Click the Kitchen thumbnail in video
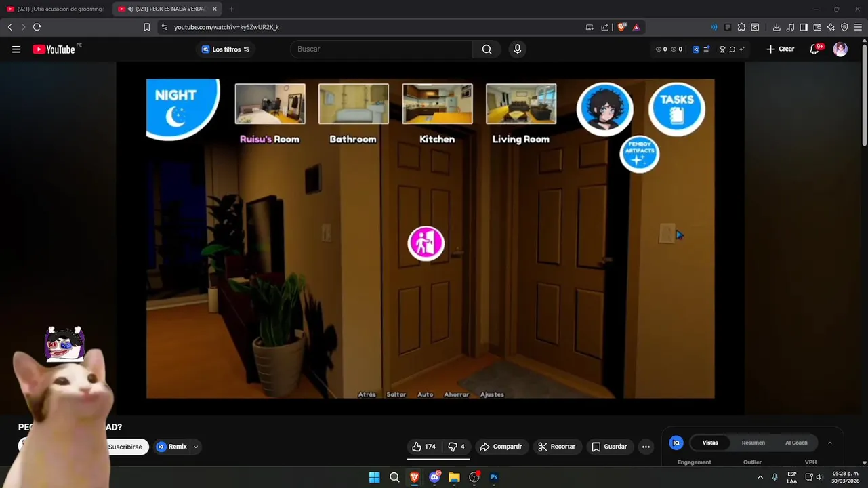The height and width of the screenshot is (488, 868). pyautogui.click(x=437, y=104)
